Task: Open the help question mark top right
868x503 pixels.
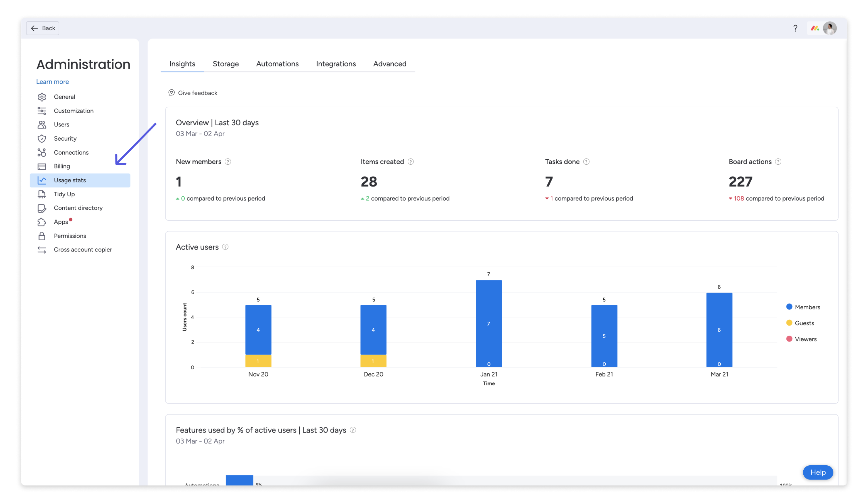Action: [795, 28]
